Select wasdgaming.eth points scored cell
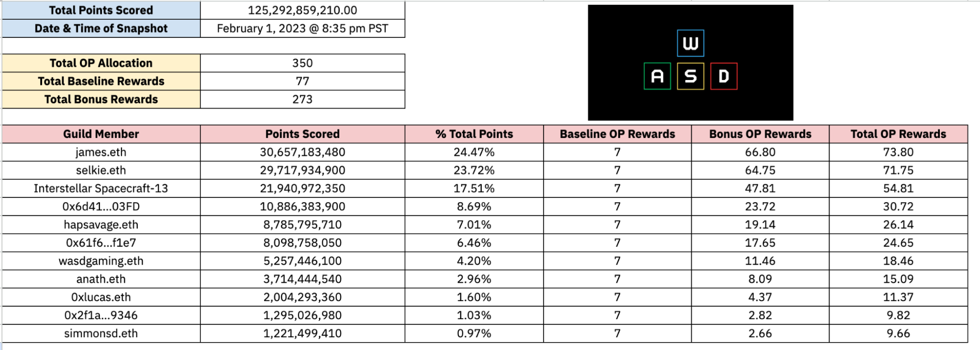 pyautogui.click(x=302, y=261)
